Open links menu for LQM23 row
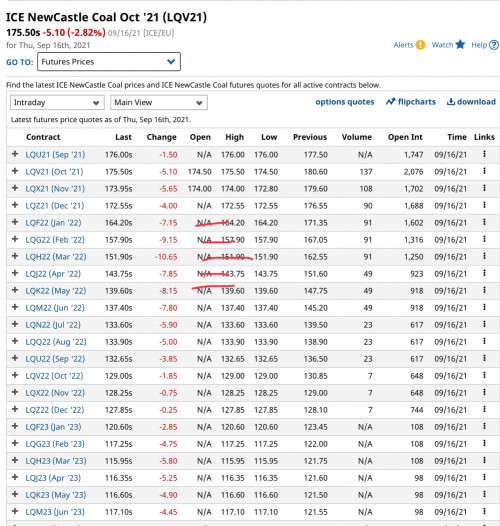The image size is (500, 526). [484, 512]
